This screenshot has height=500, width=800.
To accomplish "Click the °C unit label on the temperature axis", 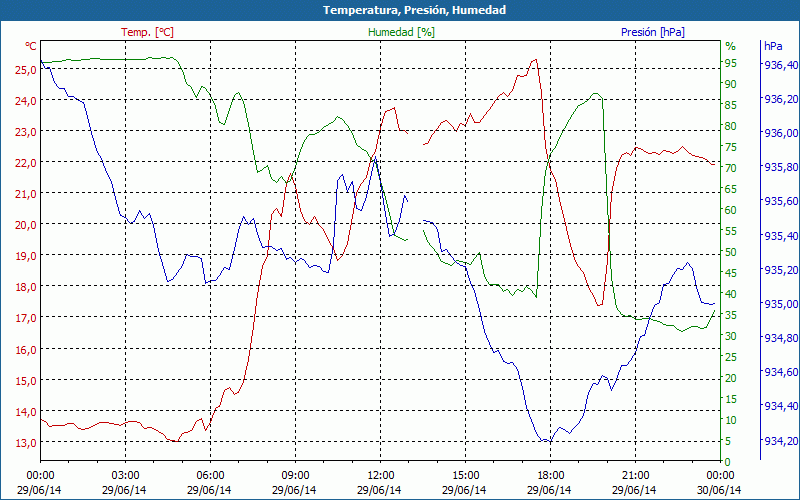I will coord(31,46).
